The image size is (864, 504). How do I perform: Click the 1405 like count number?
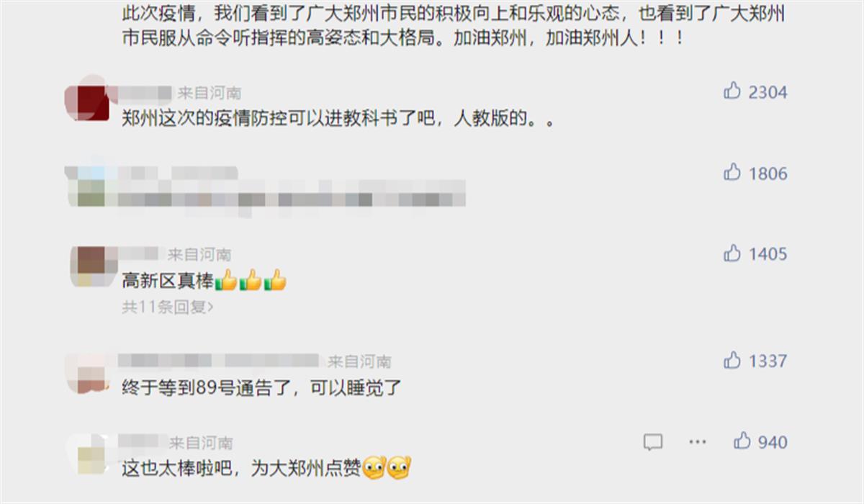[768, 253]
